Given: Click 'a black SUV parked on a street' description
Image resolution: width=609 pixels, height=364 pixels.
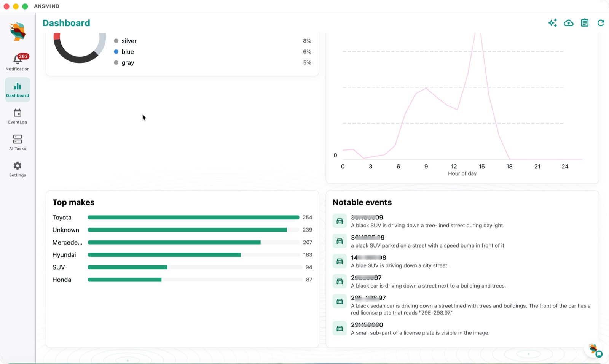Looking at the screenshot, I should click(x=428, y=246).
